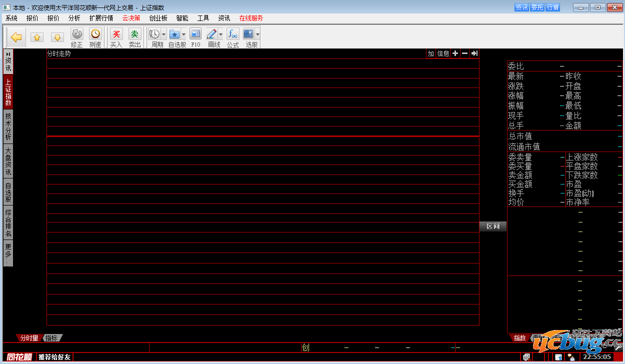Expand the 周期 dropdown arrow
The image size is (625, 364).
(163, 34)
